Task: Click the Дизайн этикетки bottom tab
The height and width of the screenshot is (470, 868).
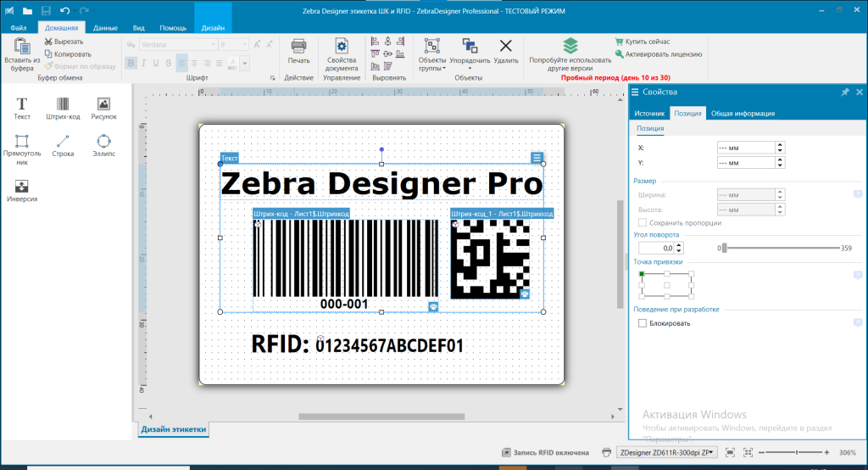Action: 173,429
